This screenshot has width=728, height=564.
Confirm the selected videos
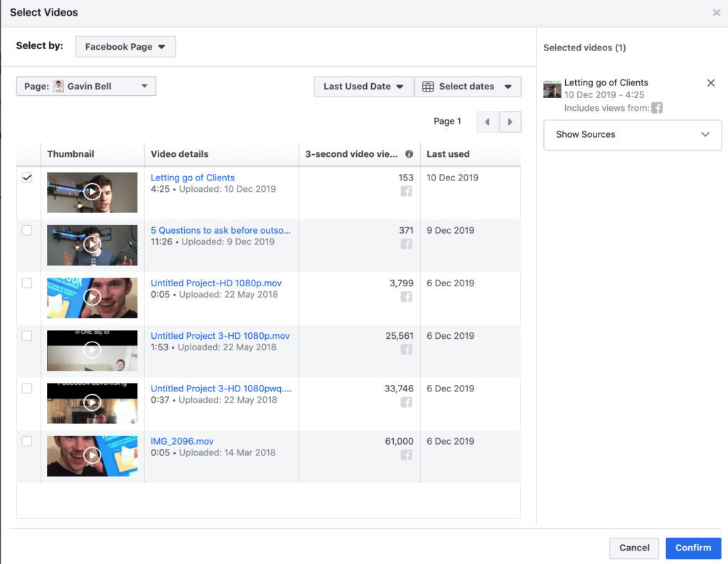(x=693, y=548)
